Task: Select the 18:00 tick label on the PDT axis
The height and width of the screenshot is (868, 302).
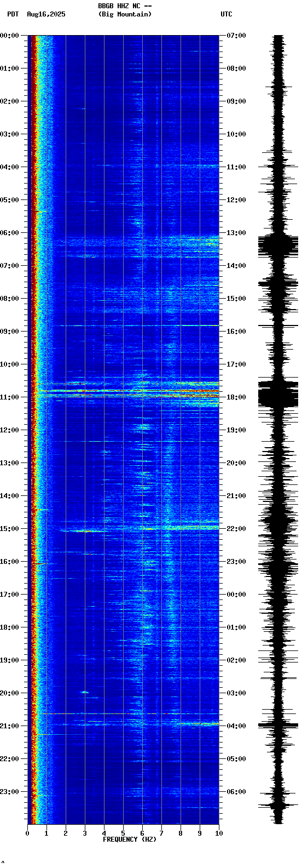Action: (9, 627)
